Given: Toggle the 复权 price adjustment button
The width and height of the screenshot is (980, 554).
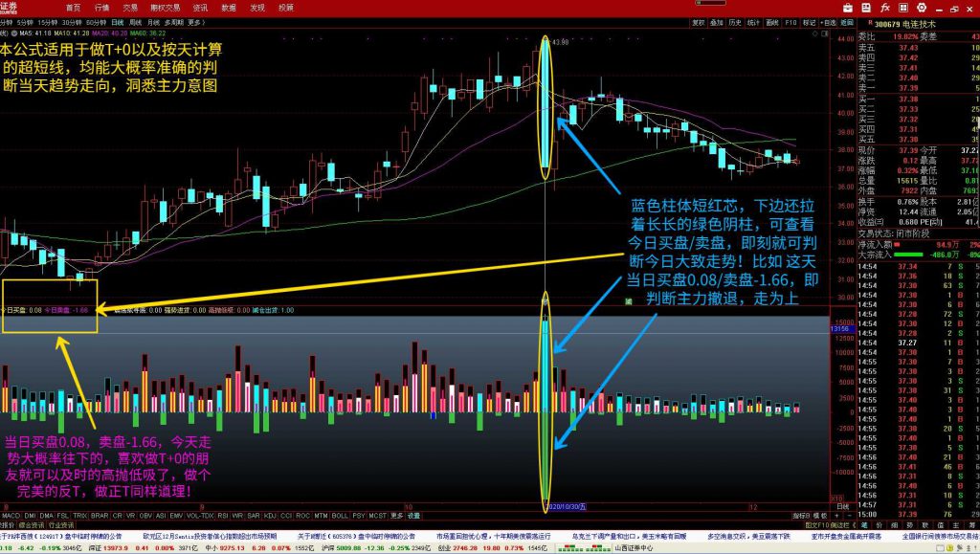Looking at the screenshot, I should (698, 21).
